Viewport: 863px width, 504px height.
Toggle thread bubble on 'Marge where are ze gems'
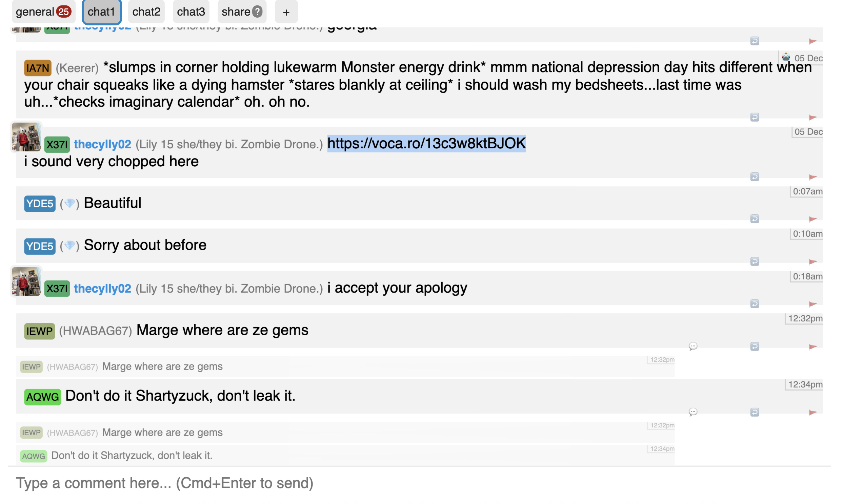pos(693,346)
